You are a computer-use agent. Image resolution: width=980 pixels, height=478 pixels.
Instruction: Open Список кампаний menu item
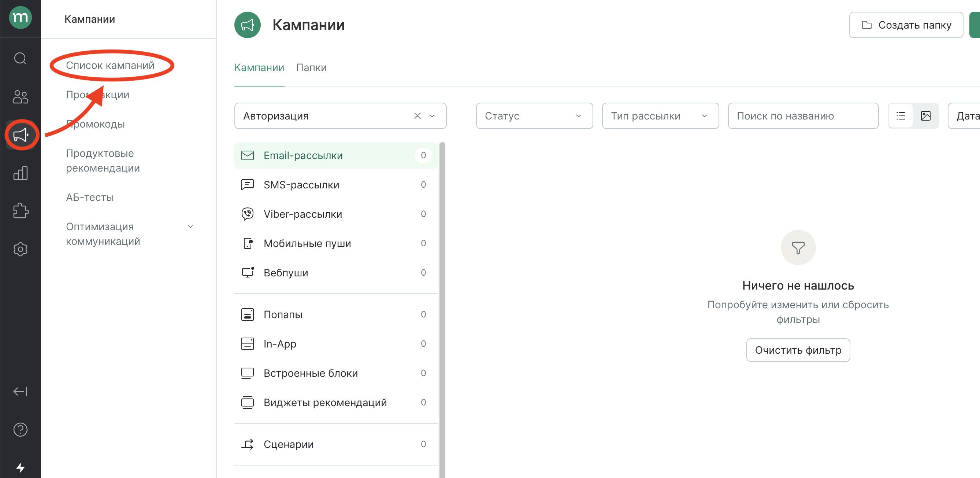coord(110,65)
